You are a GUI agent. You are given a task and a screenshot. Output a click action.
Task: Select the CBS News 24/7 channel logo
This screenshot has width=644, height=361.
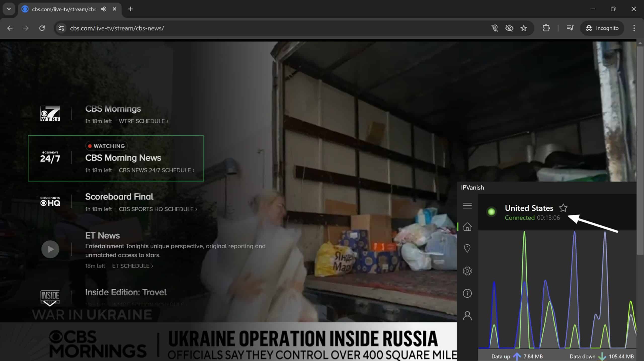pyautogui.click(x=50, y=157)
